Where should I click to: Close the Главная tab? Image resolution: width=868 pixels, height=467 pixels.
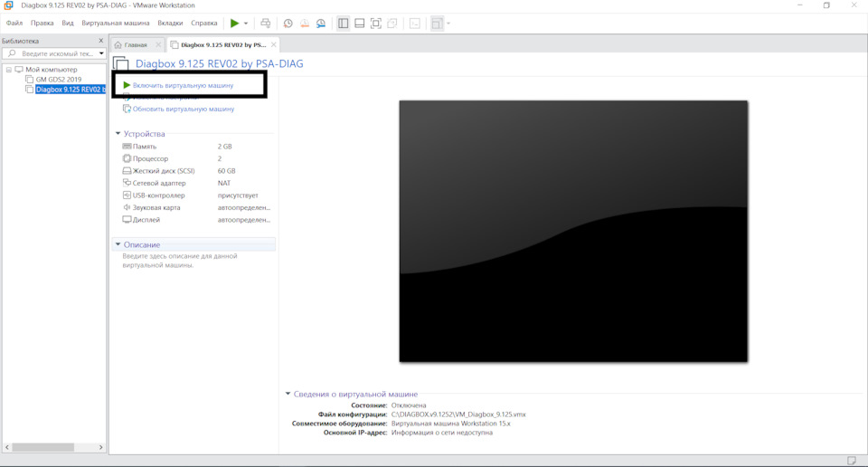click(158, 45)
